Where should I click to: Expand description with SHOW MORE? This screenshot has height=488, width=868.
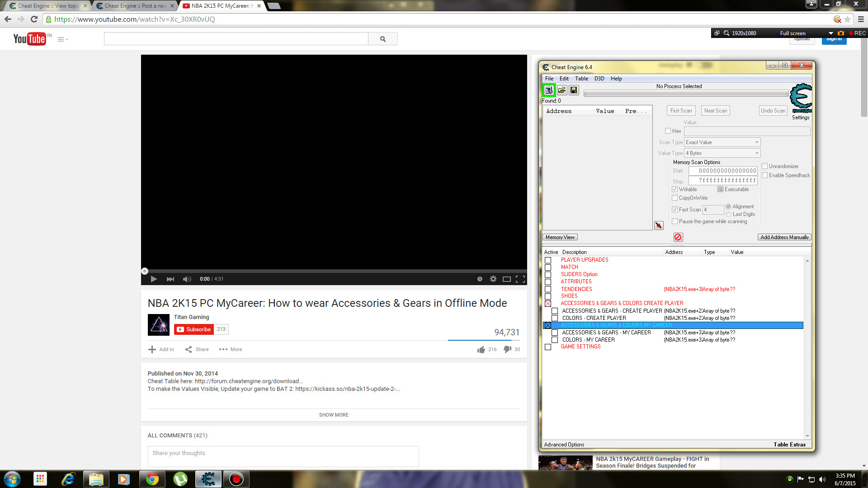click(334, 415)
